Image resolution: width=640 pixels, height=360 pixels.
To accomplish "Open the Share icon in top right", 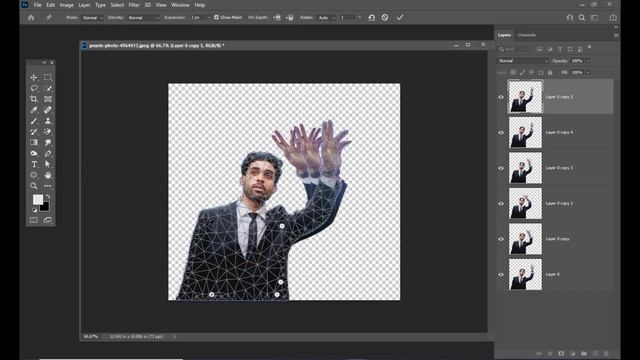I will coord(613,18).
